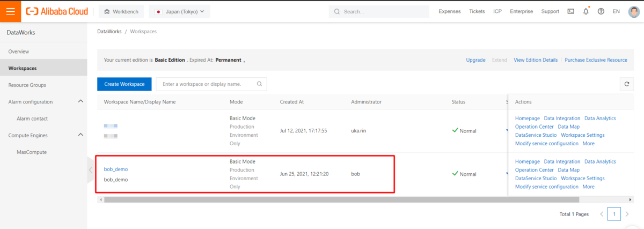Collapse the left sidebar handle
The height and width of the screenshot is (229, 644).
pyautogui.click(x=90, y=170)
